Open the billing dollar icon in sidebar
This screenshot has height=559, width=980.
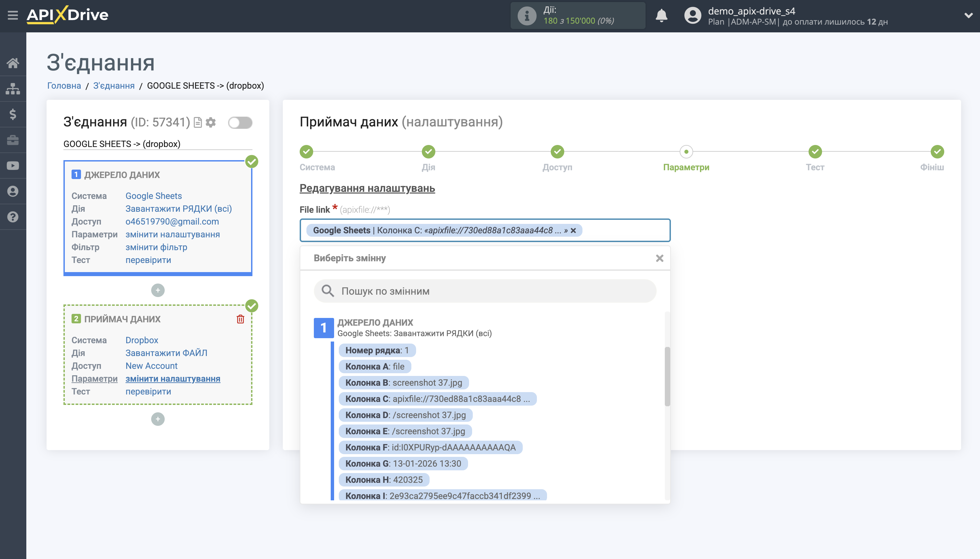click(13, 114)
